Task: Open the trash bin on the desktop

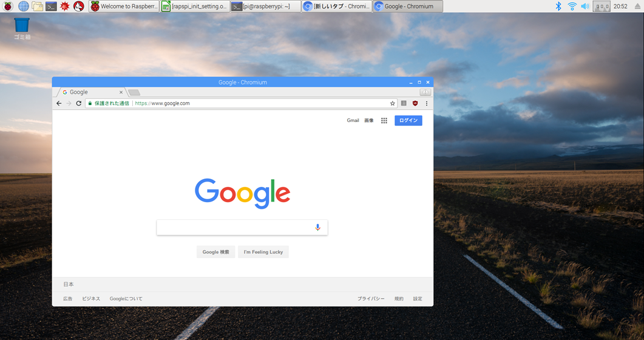Action: (22, 29)
